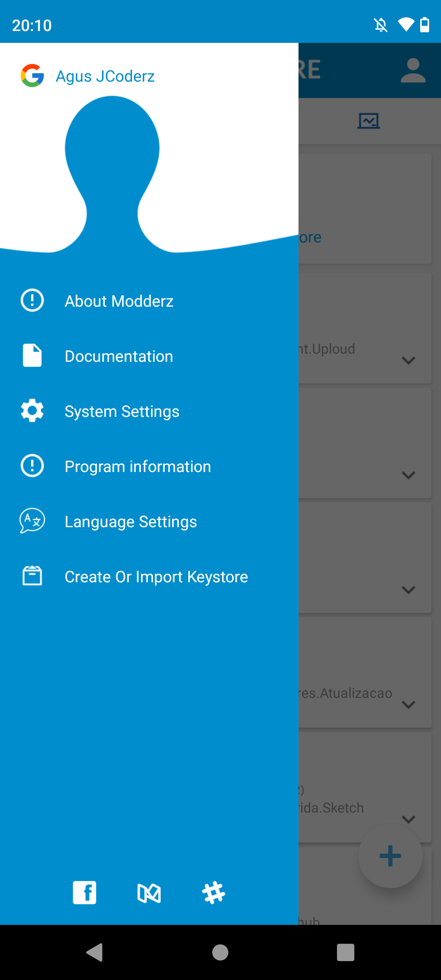This screenshot has width=441, height=980.
Task: Tap the partially visible 'ore' link
Action: tap(310, 237)
